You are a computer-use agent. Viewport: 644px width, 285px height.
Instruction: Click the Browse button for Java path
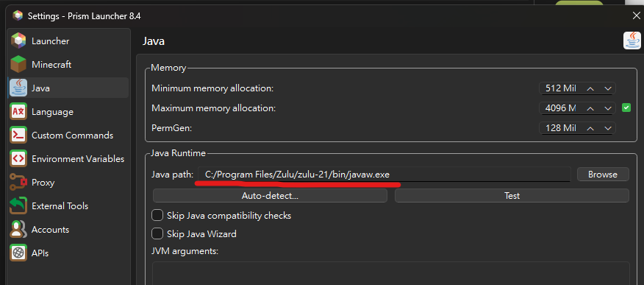(603, 175)
